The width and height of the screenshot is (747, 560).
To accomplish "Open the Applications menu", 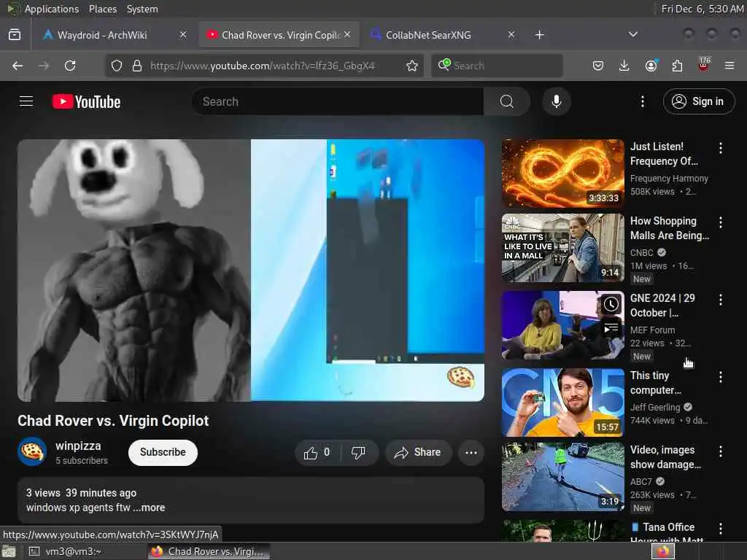I will coord(52,9).
